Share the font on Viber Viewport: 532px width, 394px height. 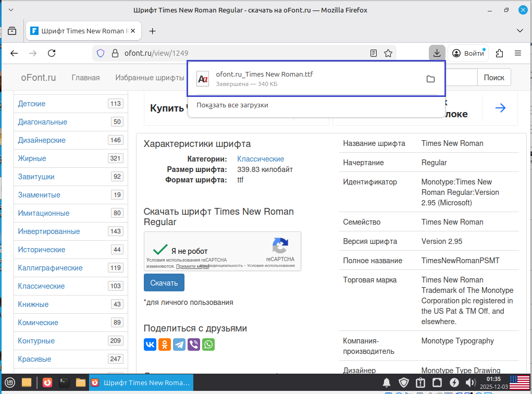point(194,344)
